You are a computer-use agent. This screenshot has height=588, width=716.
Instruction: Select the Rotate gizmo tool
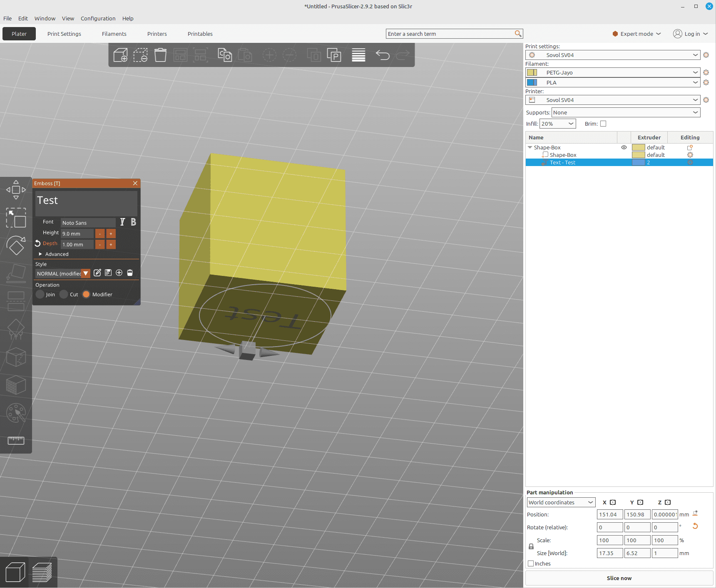(16, 246)
